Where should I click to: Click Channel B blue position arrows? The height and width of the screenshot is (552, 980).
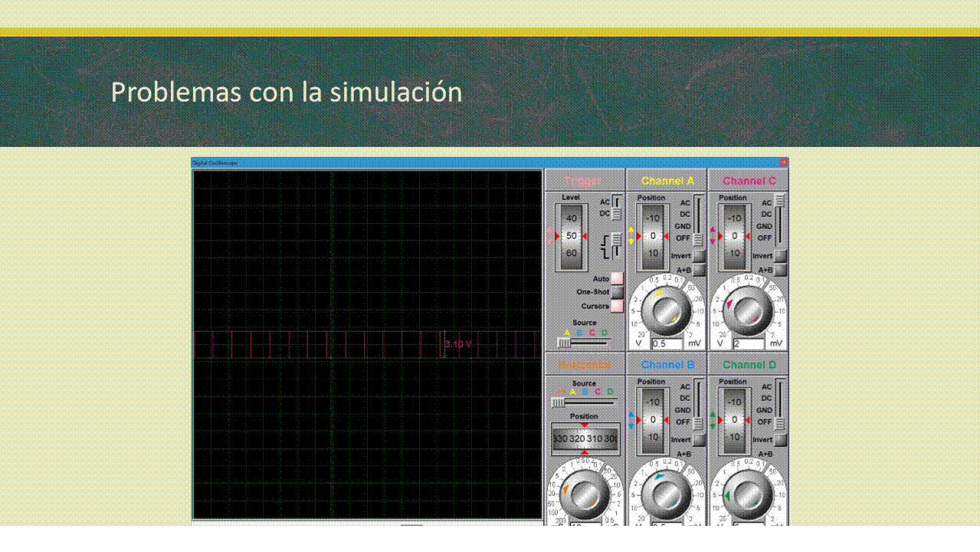(x=631, y=420)
